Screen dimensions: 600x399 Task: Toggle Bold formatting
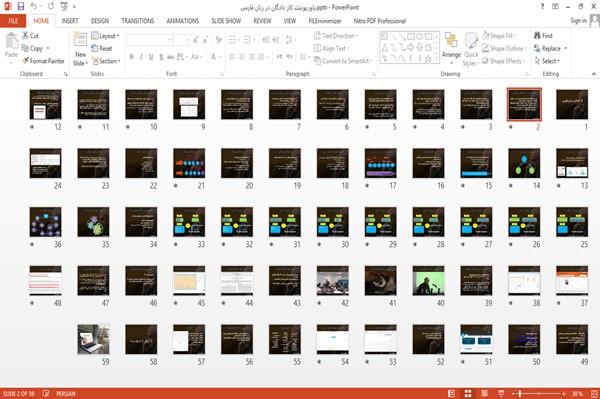132,57
